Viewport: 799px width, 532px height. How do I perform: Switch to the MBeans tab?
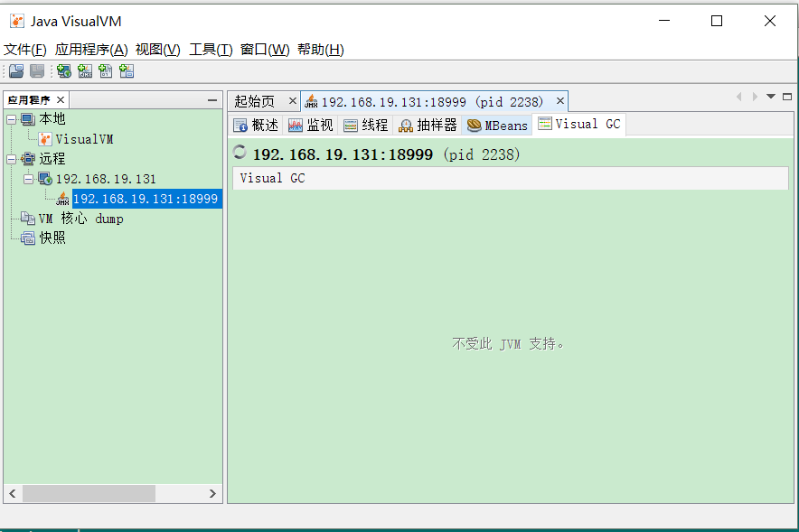[x=497, y=126]
